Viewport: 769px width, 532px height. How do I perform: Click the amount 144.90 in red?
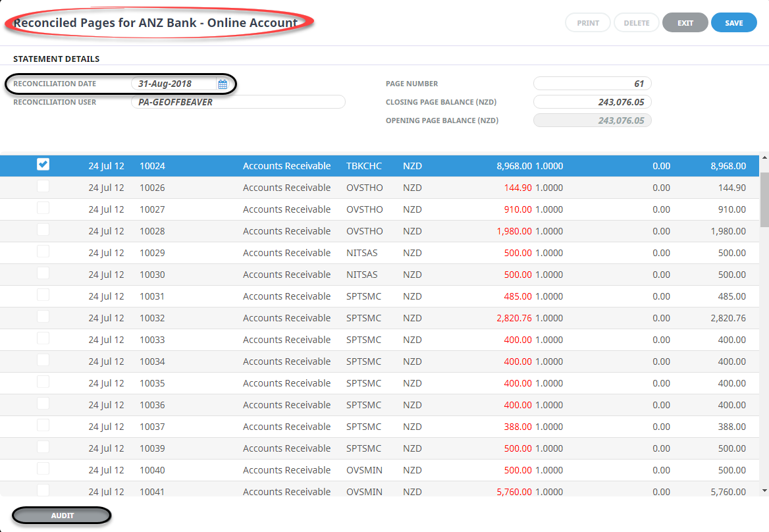518,188
